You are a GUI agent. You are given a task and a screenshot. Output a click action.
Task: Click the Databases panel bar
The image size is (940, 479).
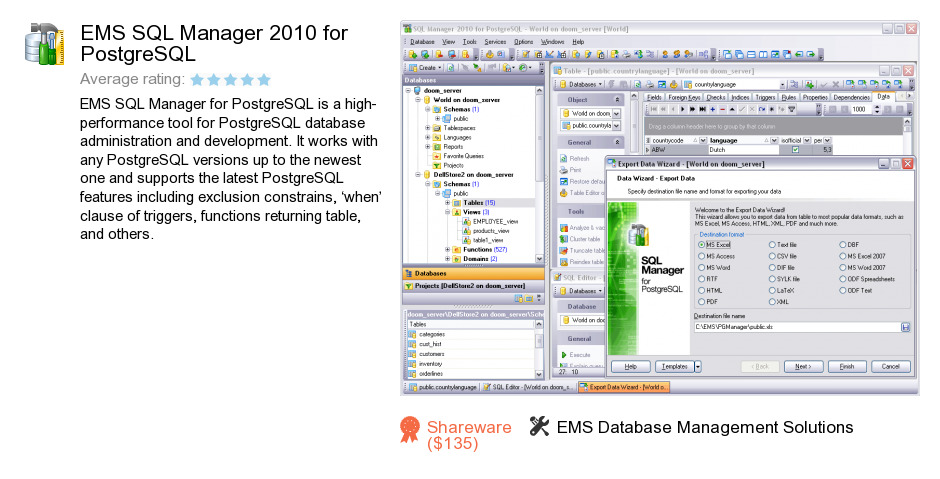pyautogui.click(x=473, y=273)
